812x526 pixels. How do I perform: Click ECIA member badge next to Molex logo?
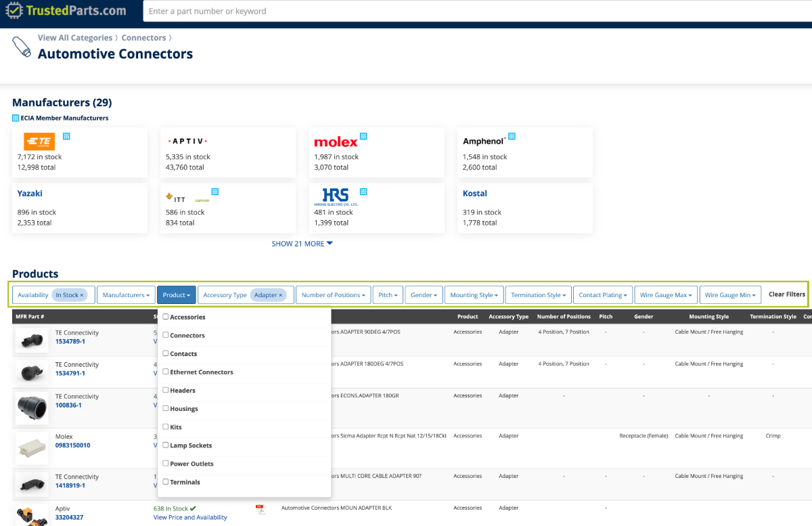(363, 136)
